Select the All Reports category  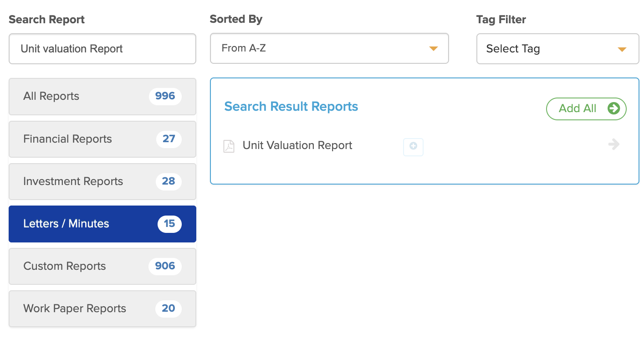pyautogui.click(x=102, y=97)
